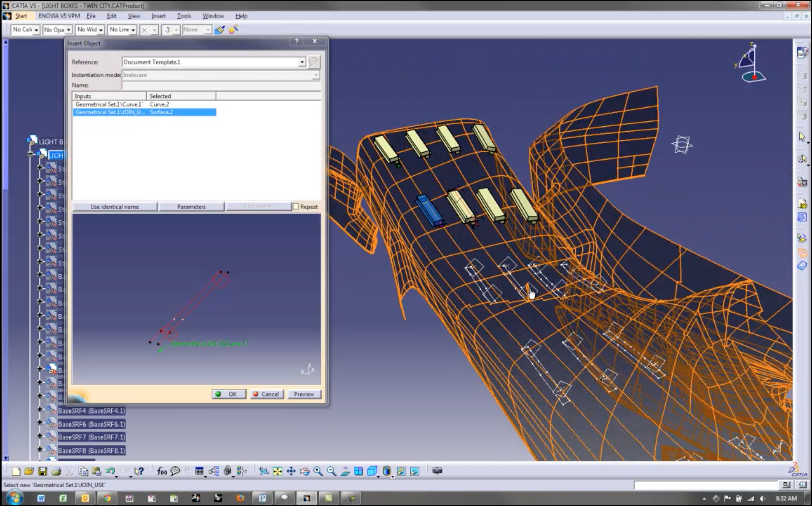Click the Parameters button

(x=191, y=207)
